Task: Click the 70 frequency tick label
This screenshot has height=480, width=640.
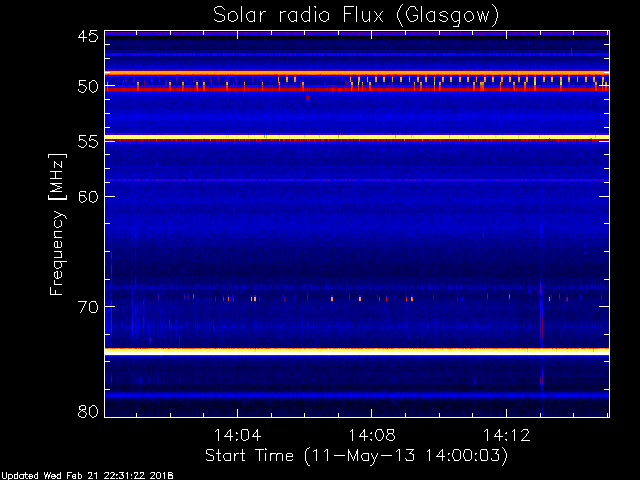Action: point(88,307)
